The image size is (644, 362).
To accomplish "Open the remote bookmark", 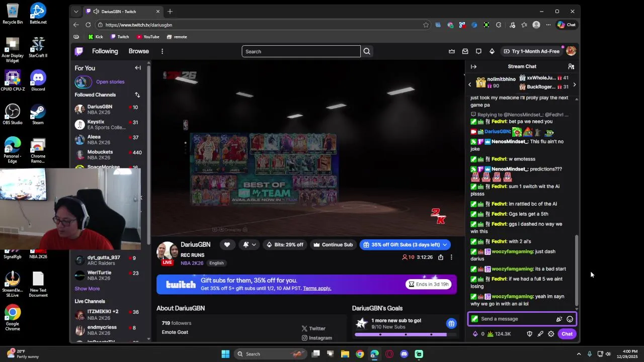I will pos(177,37).
